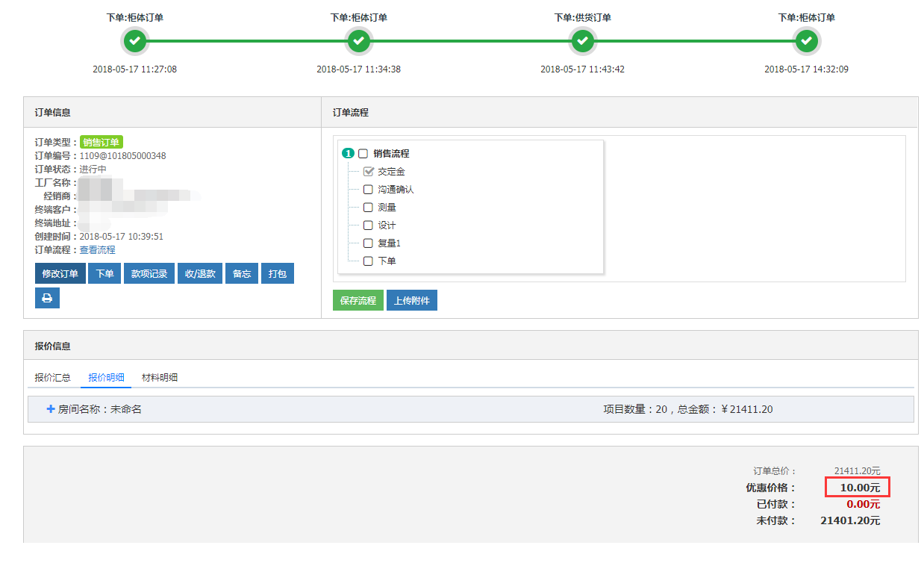
Task: Check the 销售流程 root checkbox
Action: (x=363, y=154)
